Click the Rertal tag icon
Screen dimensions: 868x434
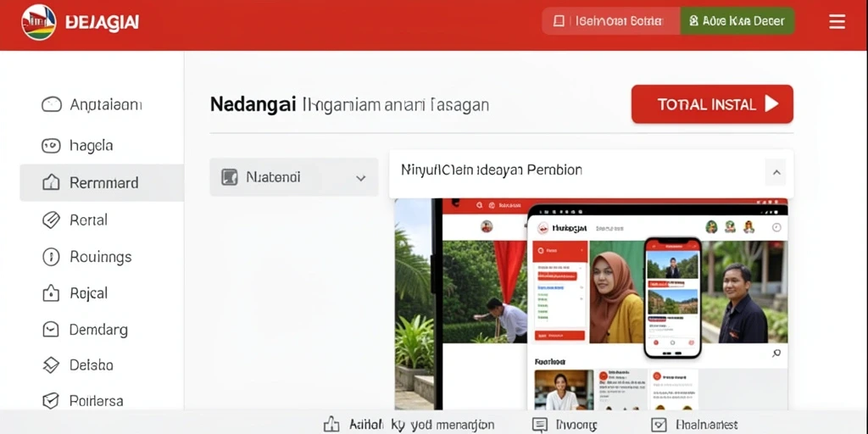(51, 220)
